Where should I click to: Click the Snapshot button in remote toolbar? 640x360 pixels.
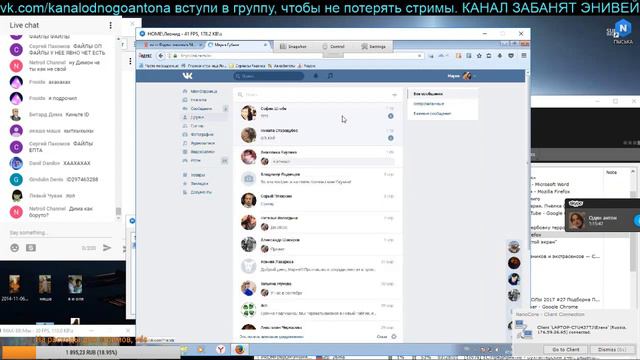[x=293, y=47]
